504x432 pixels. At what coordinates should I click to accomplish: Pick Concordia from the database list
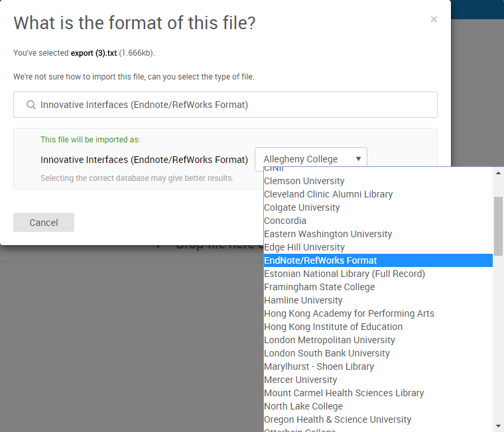378,221
